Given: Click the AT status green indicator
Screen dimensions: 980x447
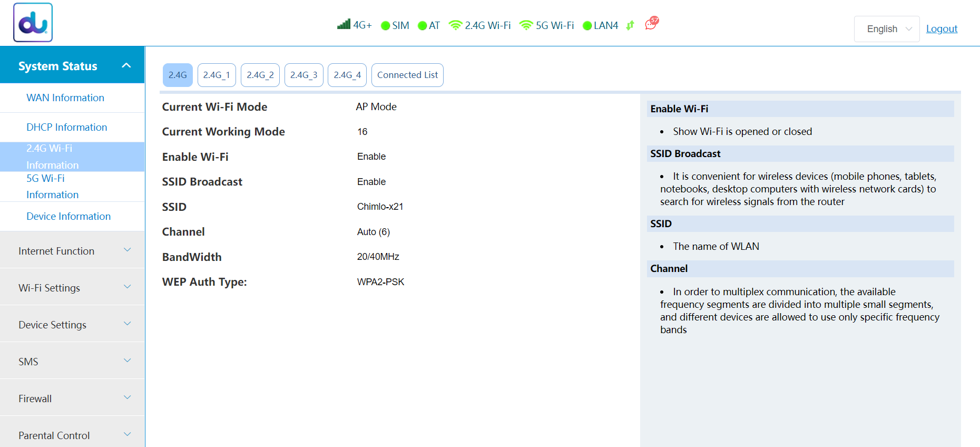Looking at the screenshot, I should pos(422,26).
